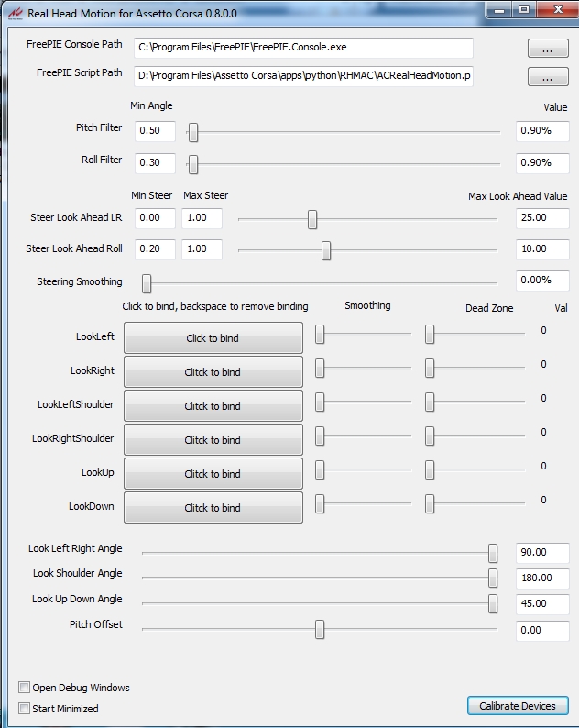The width and height of the screenshot is (579, 728).
Task: Click the Pitch Offset slider thumb
Action: pos(320,629)
